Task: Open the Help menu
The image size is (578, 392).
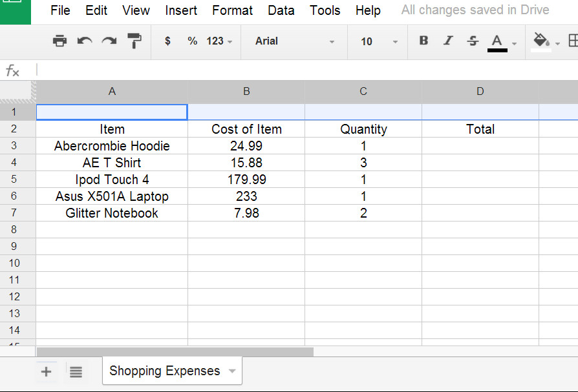Action: pyautogui.click(x=368, y=10)
